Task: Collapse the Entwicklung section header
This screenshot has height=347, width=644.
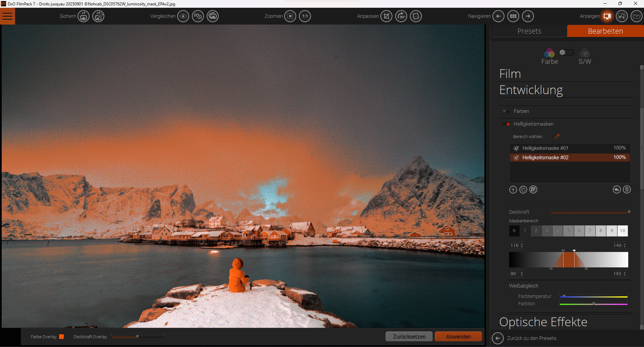Action: click(x=531, y=90)
